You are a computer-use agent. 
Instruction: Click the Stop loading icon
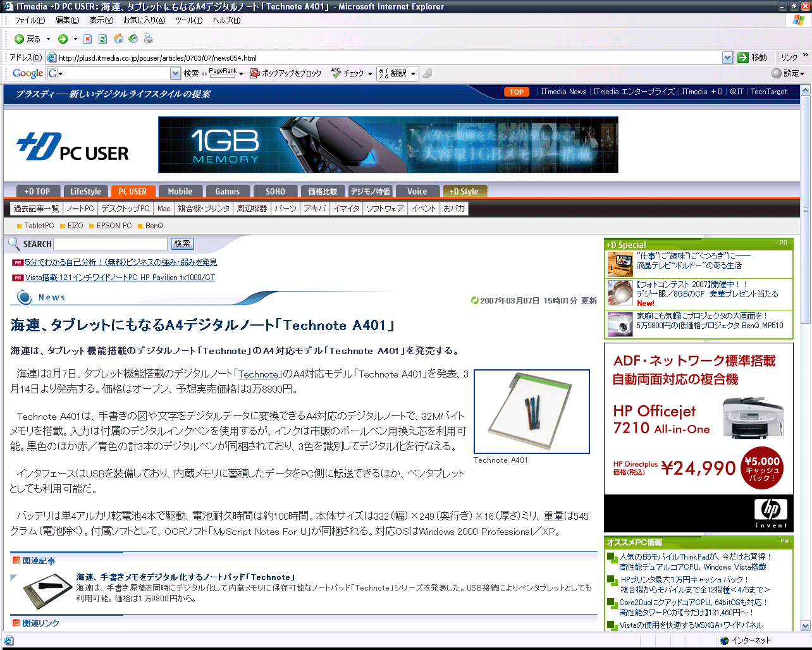click(x=88, y=39)
